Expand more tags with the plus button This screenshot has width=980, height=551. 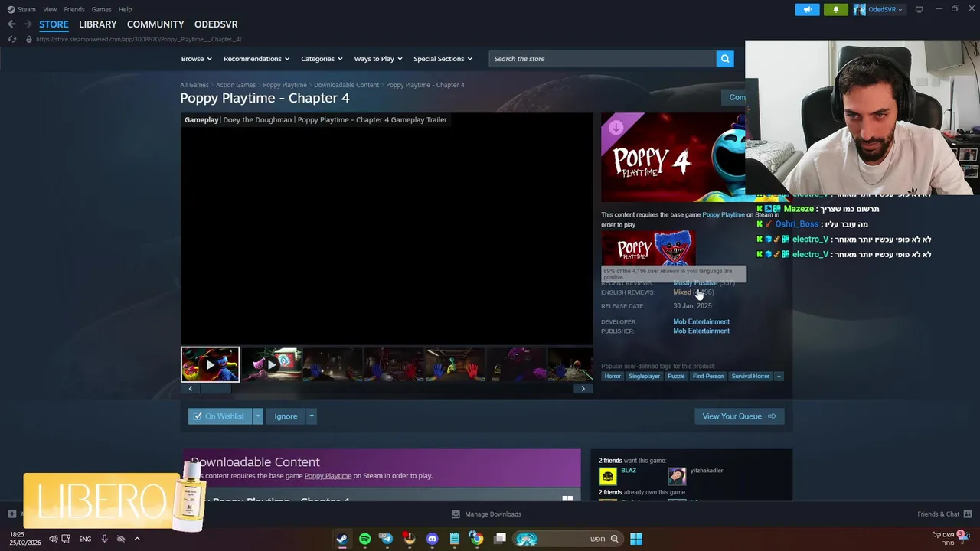click(779, 376)
